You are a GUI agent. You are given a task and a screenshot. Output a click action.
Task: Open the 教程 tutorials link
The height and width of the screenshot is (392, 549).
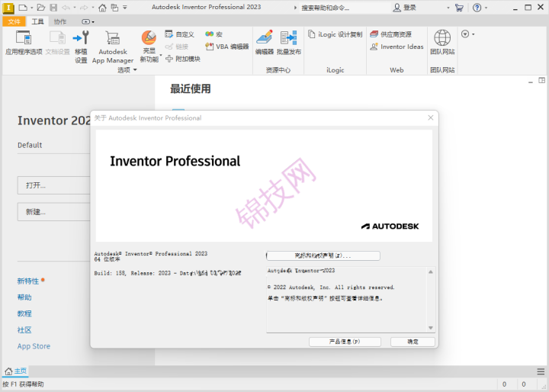tap(24, 313)
